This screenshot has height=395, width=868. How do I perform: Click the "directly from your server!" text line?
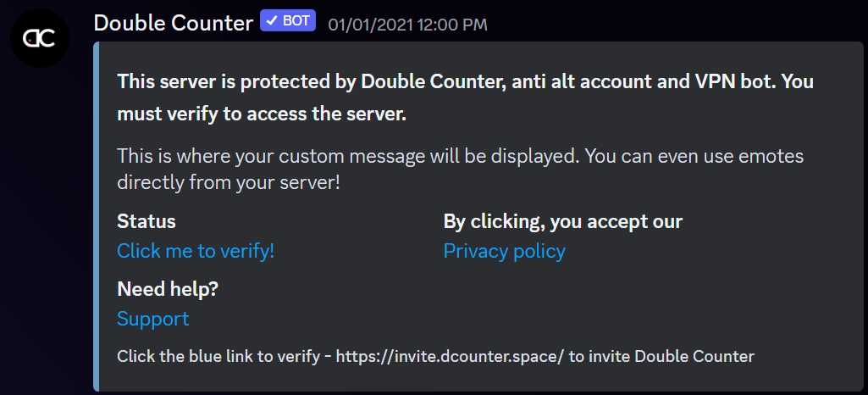pos(228,181)
